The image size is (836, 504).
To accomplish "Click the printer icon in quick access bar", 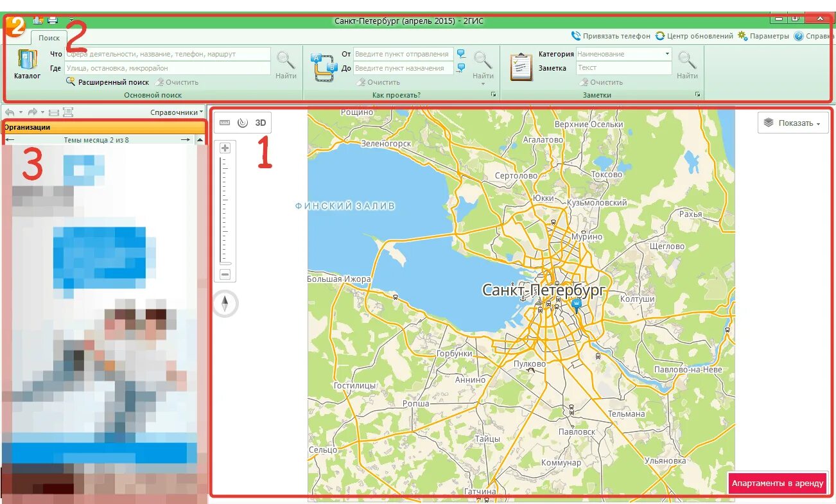I will point(53,21).
